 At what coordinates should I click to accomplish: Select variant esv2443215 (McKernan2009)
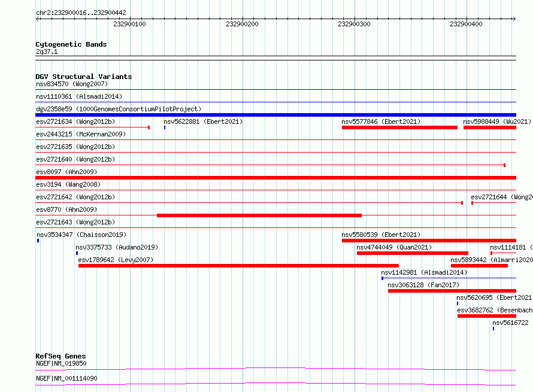click(x=81, y=134)
